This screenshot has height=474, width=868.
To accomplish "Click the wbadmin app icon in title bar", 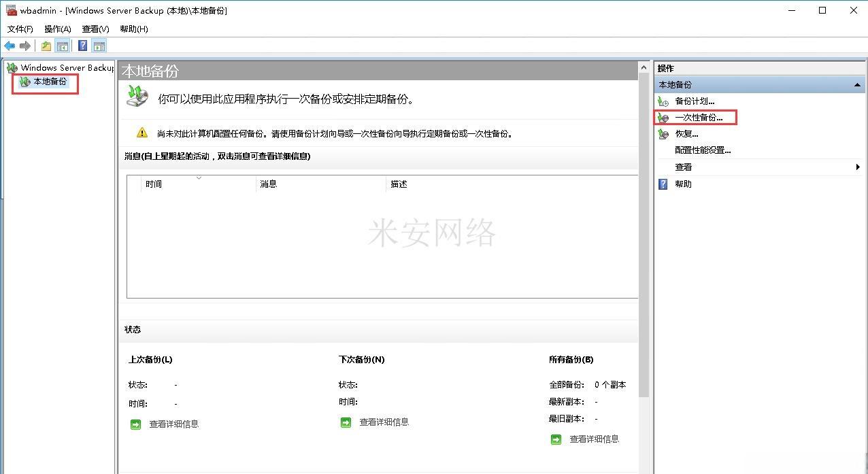I will coord(11,10).
